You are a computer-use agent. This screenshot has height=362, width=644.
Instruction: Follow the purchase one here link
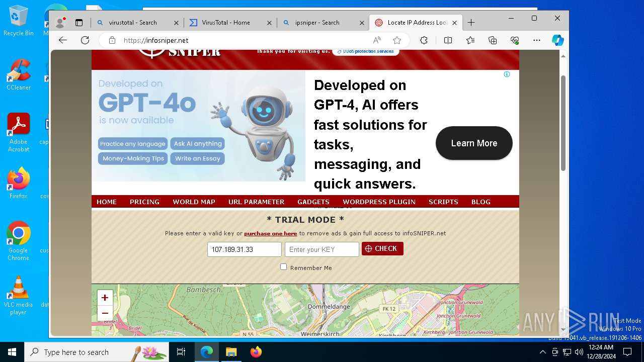[x=271, y=233]
